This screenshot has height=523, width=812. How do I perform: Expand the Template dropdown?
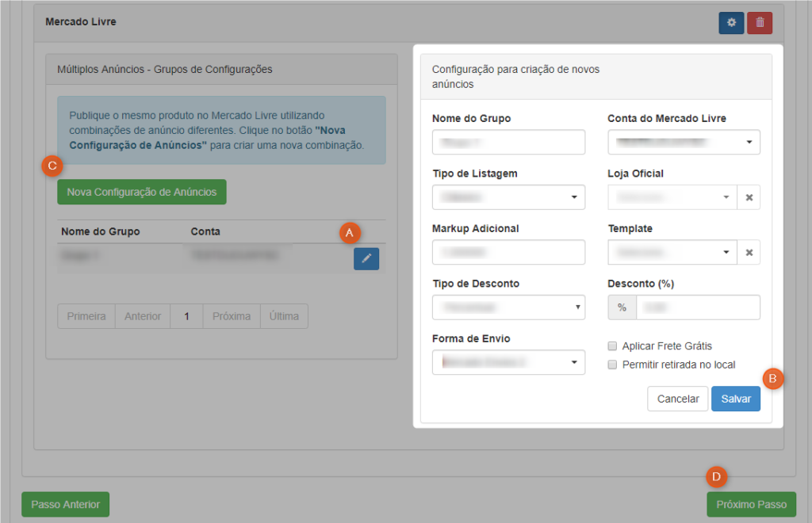(672, 253)
